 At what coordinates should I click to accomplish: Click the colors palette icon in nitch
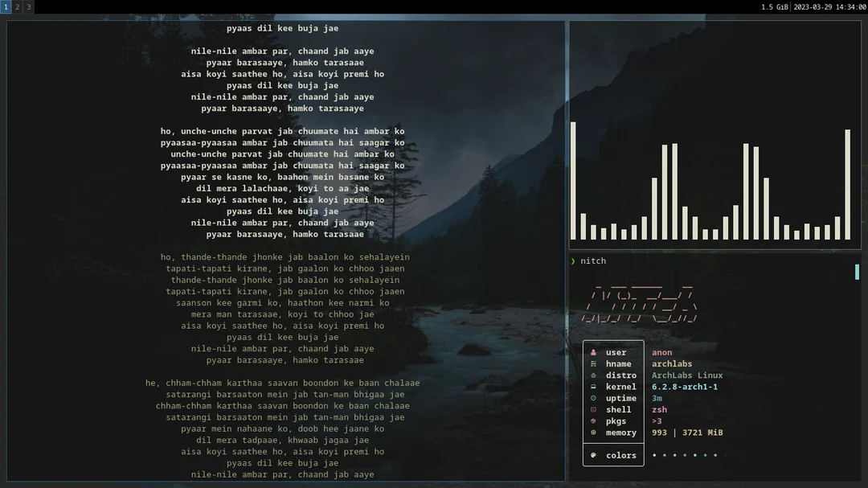[x=593, y=455]
